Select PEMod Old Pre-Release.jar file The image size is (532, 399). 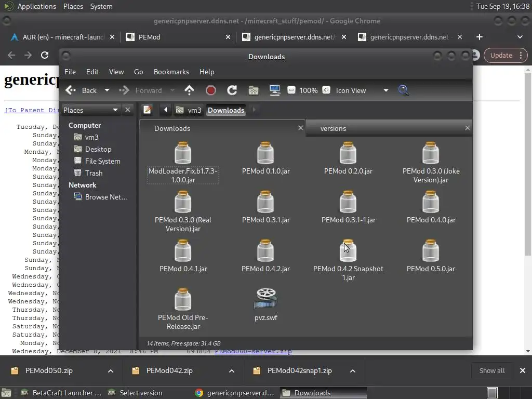tap(183, 309)
